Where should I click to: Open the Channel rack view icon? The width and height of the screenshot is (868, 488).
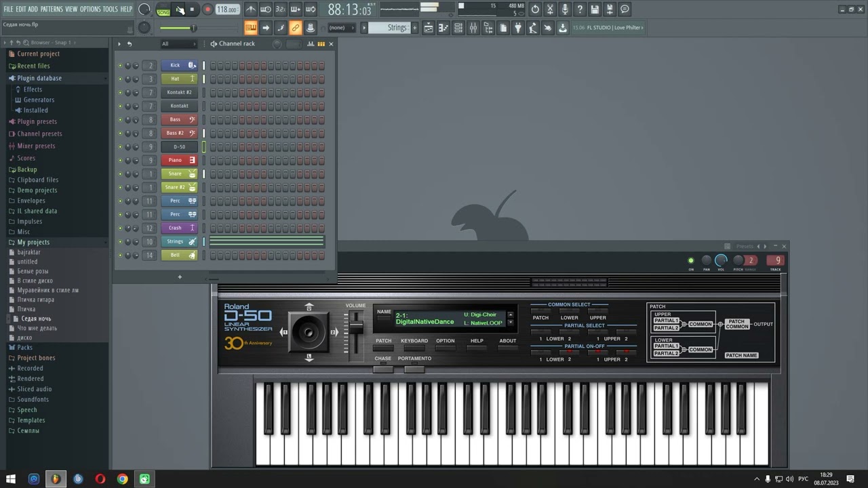pos(458,28)
